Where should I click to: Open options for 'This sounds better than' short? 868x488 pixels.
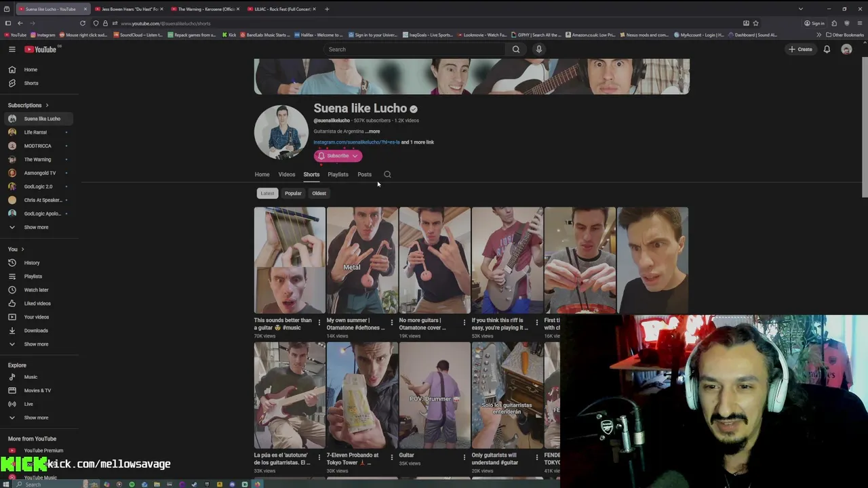319,323
